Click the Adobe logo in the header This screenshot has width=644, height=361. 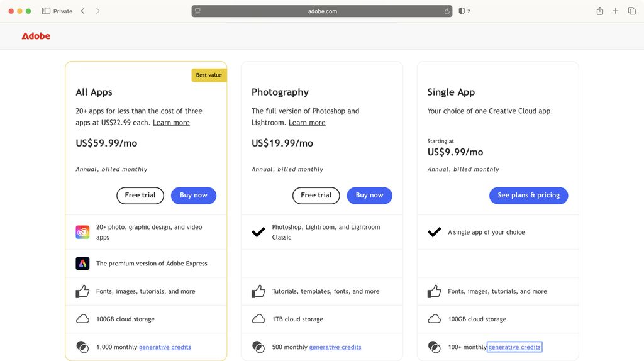coord(36,36)
